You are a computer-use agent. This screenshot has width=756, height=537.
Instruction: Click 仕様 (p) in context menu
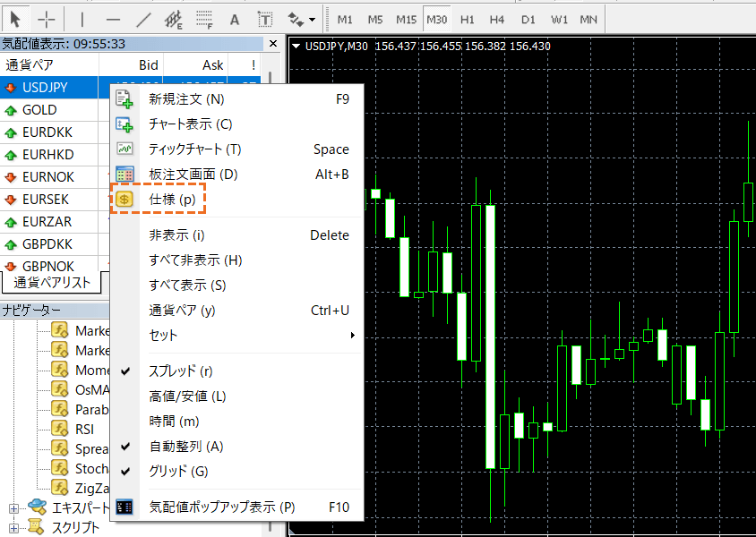tap(171, 200)
